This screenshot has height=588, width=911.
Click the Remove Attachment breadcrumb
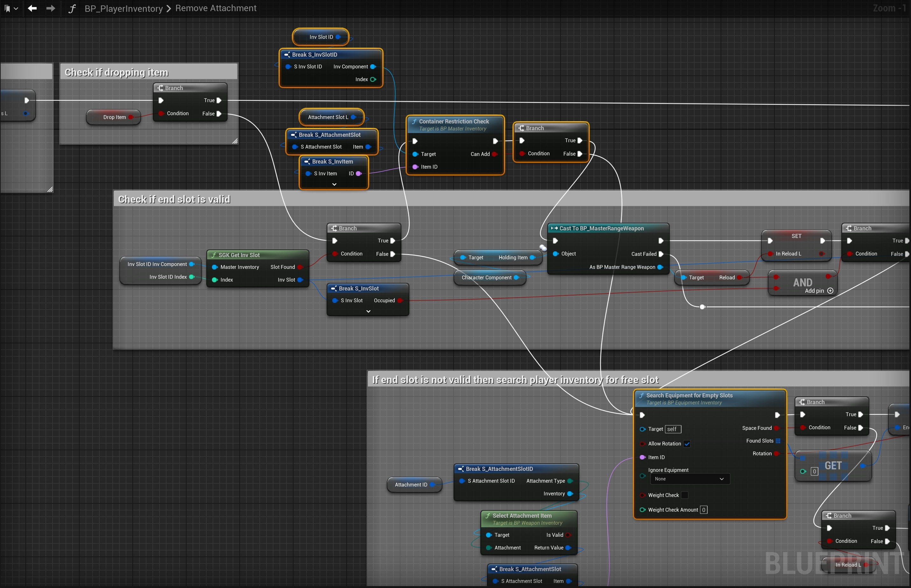(216, 8)
